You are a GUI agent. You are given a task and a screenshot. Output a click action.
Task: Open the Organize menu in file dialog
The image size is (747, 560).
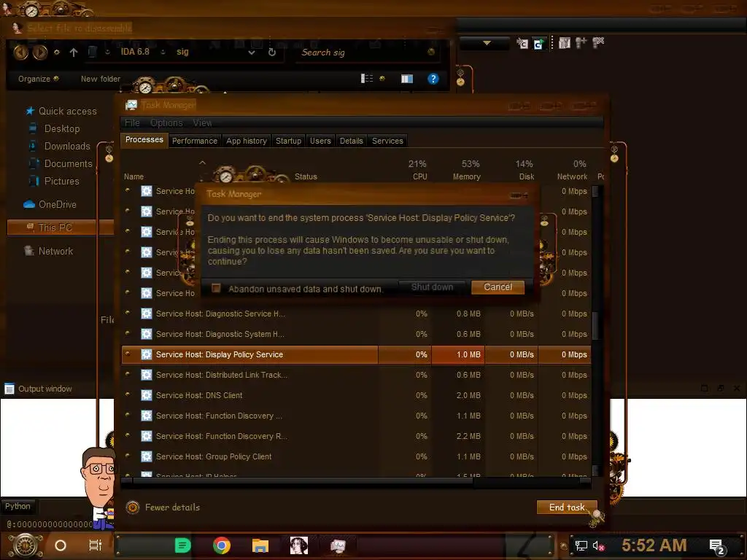38,79
